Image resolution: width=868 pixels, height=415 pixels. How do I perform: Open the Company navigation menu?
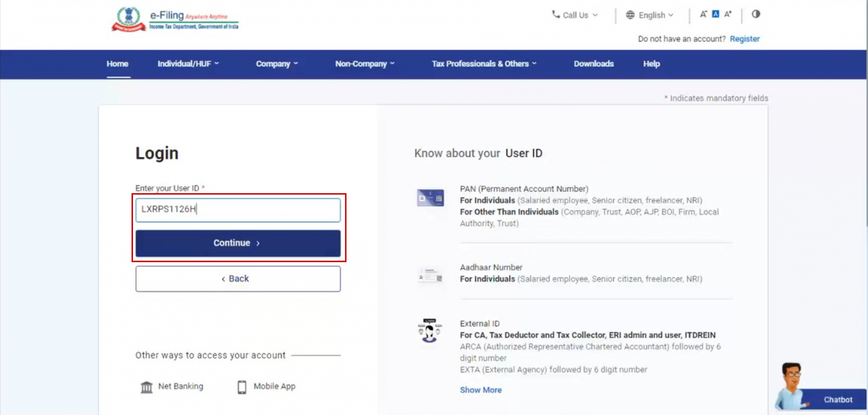tap(277, 64)
